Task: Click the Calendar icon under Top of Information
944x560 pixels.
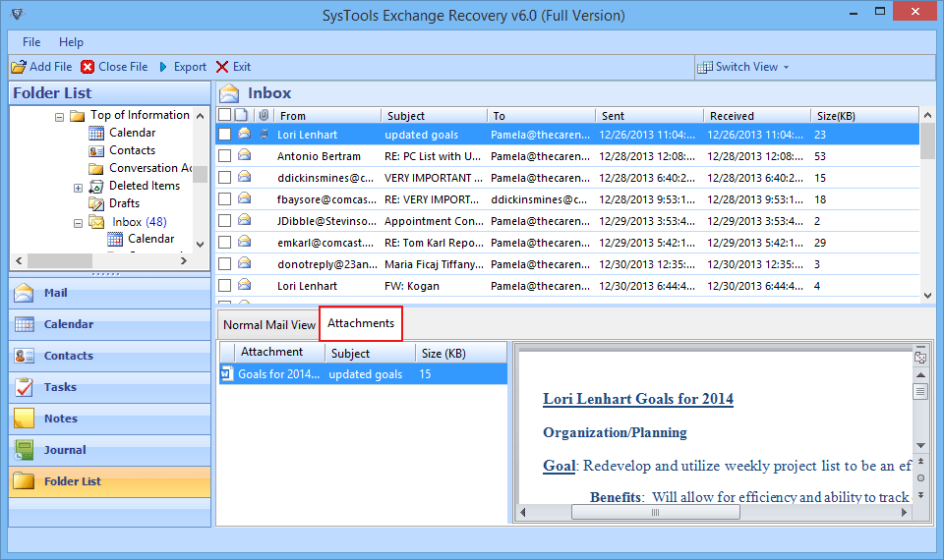Action: (x=96, y=133)
